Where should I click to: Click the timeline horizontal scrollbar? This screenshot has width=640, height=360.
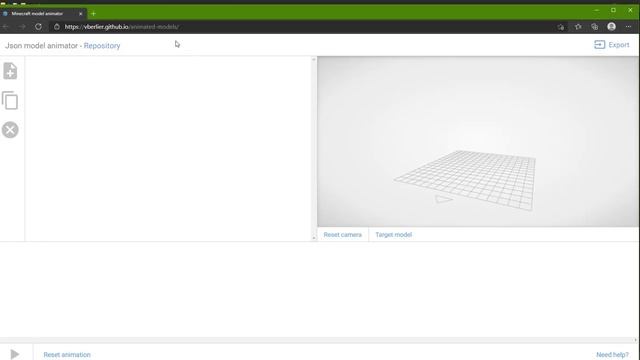click(x=318, y=340)
